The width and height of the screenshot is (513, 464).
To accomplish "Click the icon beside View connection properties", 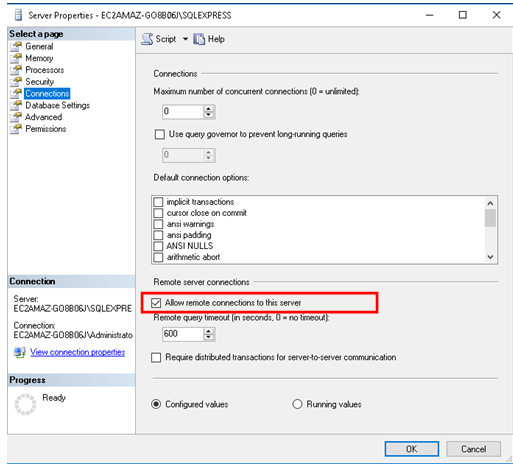I will (x=20, y=352).
